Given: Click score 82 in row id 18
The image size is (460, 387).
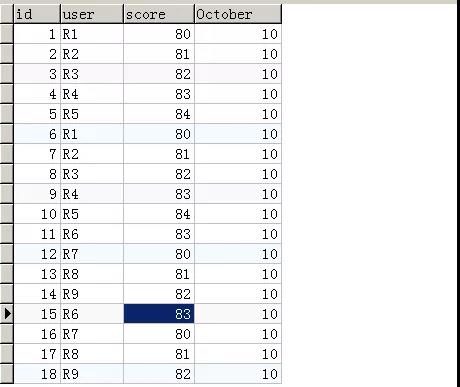Looking at the screenshot, I should (159, 374).
